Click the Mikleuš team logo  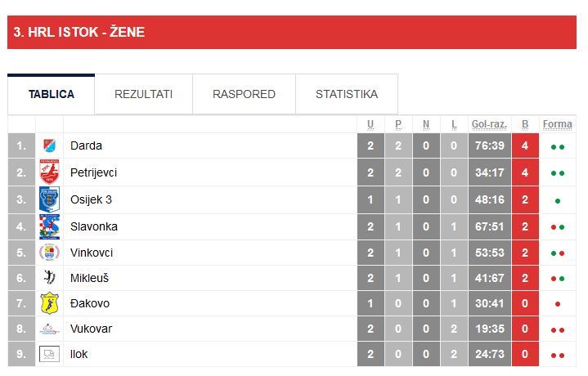(x=49, y=278)
